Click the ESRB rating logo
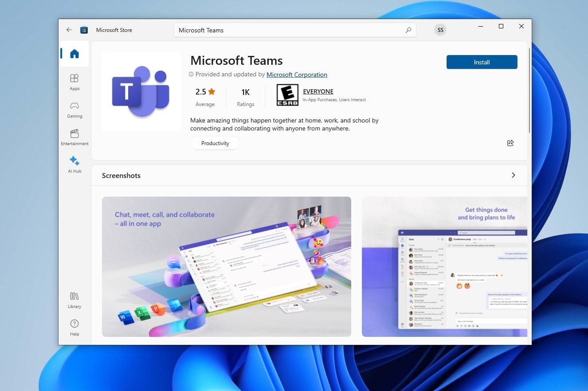This screenshot has height=391, width=588. pos(287,95)
